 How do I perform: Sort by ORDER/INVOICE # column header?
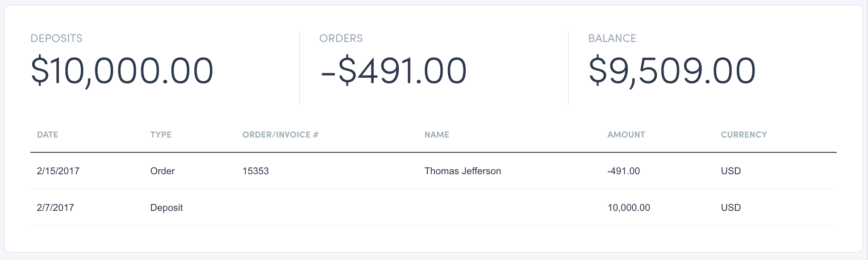281,134
